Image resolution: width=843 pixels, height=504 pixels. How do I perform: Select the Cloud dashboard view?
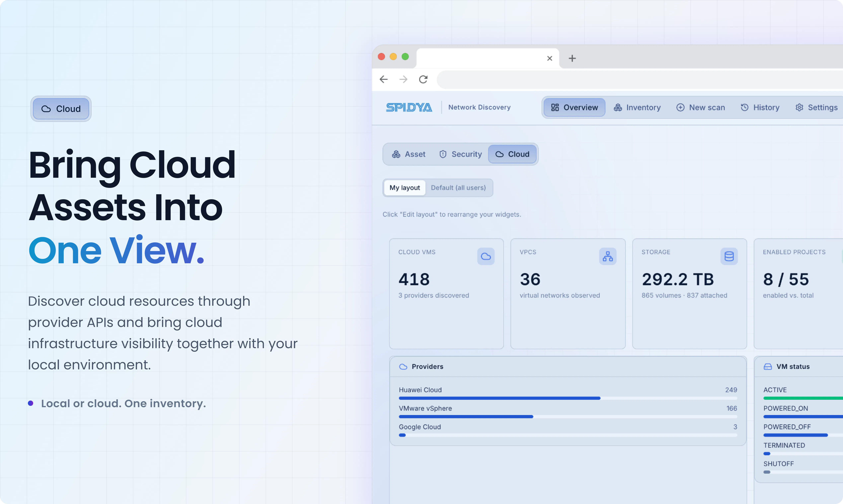pos(512,154)
